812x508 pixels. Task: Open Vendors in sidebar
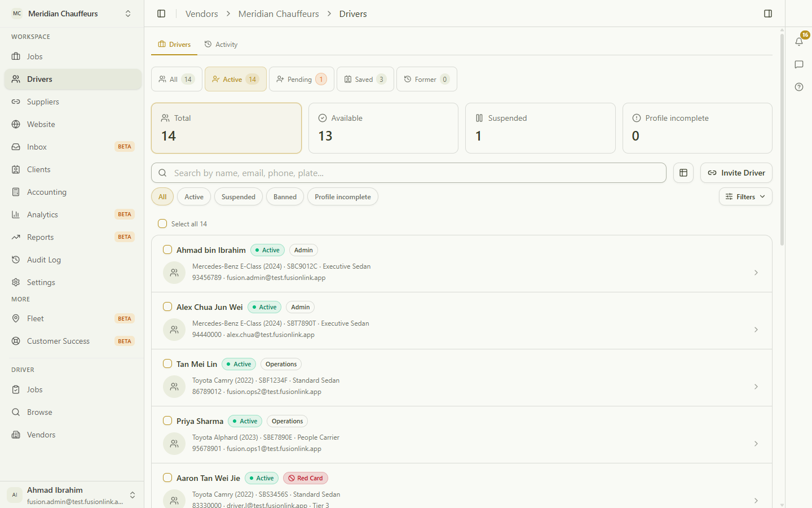tap(73, 435)
